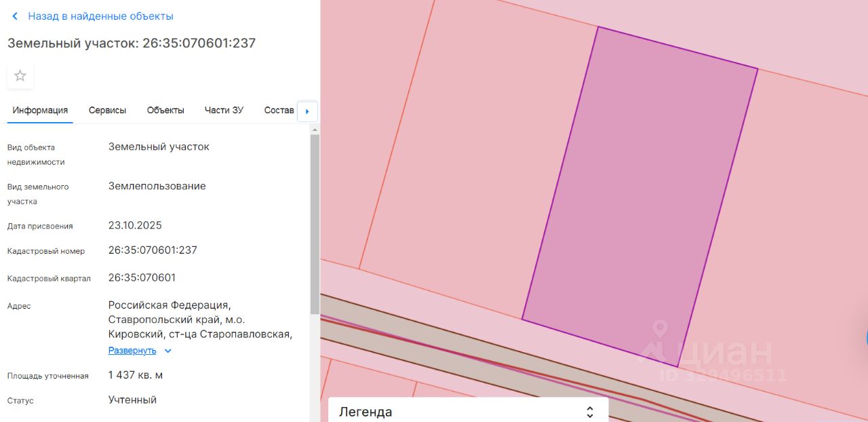Image resolution: width=868 pixels, height=422 pixels.
Task: Click the back arrow chevron icon
Action: pos(15,16)
